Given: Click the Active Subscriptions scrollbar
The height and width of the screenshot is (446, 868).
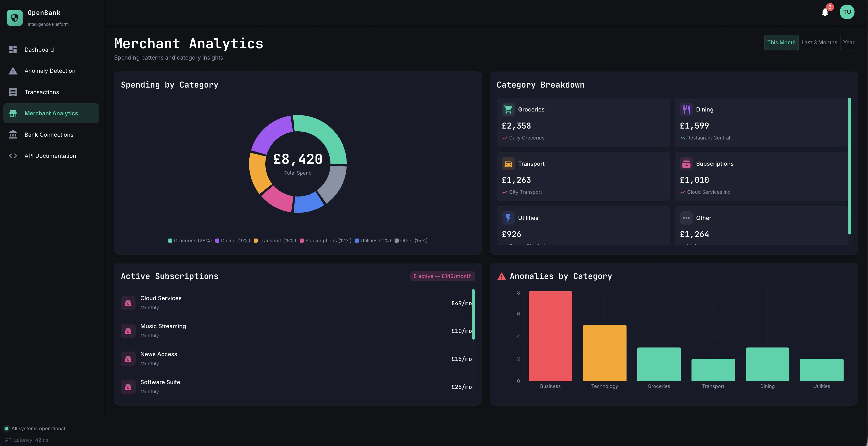Looking at the screenshot, I should (x=473, y=314).
